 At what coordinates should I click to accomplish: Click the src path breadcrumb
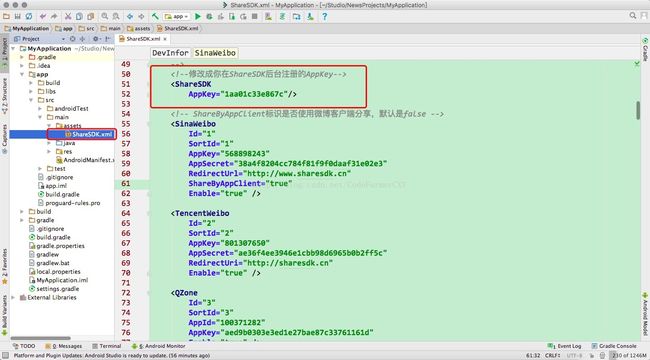(x=87, y=29)
